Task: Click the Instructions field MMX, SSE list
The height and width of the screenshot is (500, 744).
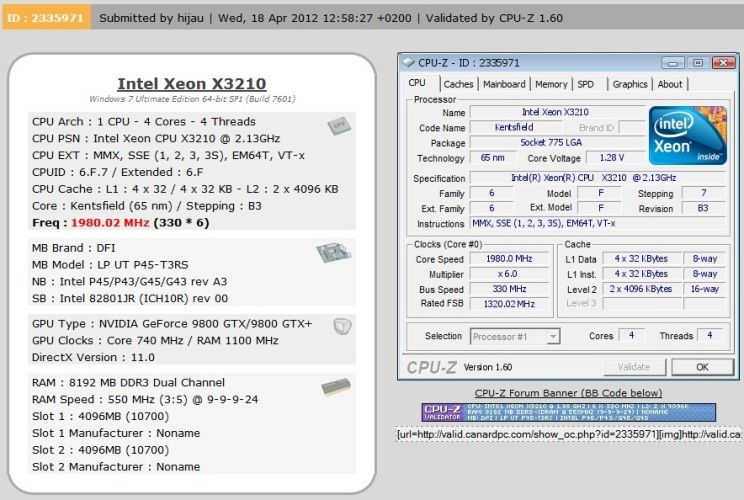Action: (x=597, y=223)
